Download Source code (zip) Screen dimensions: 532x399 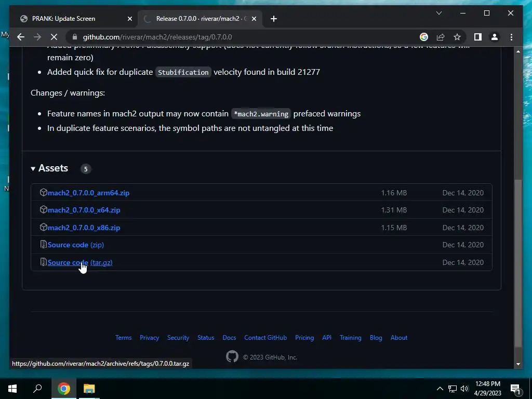pyautogui.click(x=76, y=245)
